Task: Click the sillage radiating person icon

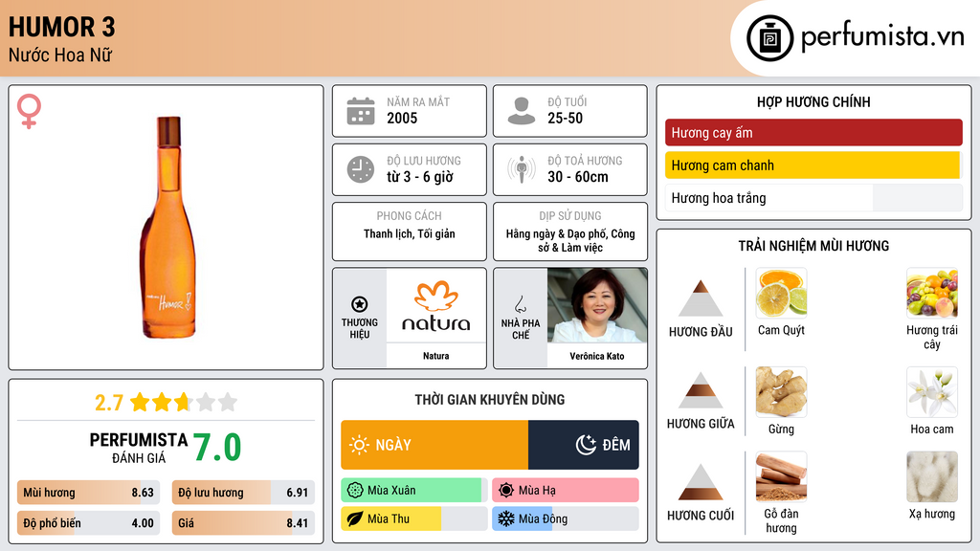Action: pyautogui.click(x=522, y=169)
